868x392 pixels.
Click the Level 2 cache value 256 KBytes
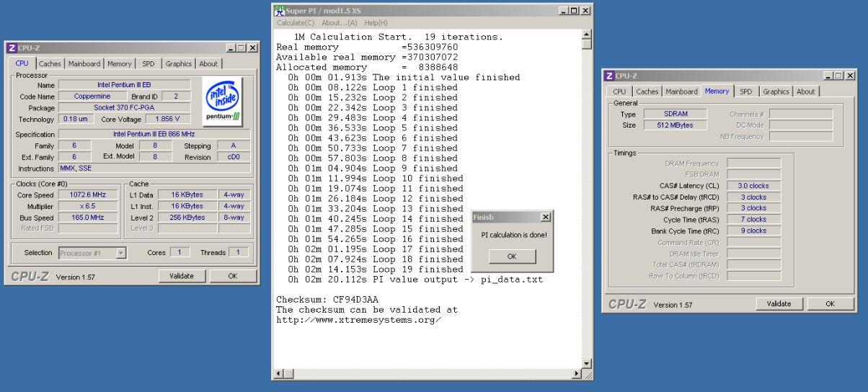(x=186, y=217)
